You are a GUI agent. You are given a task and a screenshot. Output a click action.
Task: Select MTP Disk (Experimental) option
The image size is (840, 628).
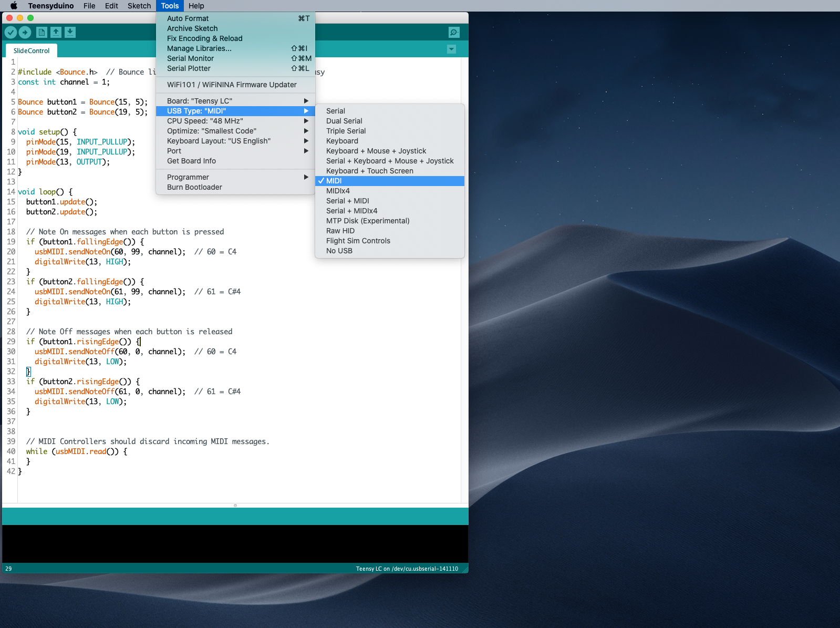pyautogui.click(x=390, y=221)
